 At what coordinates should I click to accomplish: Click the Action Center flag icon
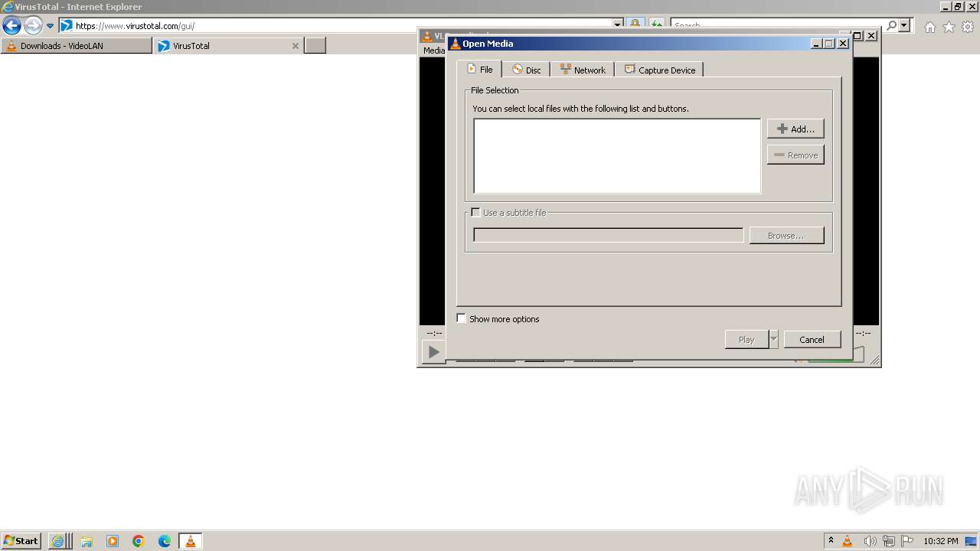tap(908, 541)
